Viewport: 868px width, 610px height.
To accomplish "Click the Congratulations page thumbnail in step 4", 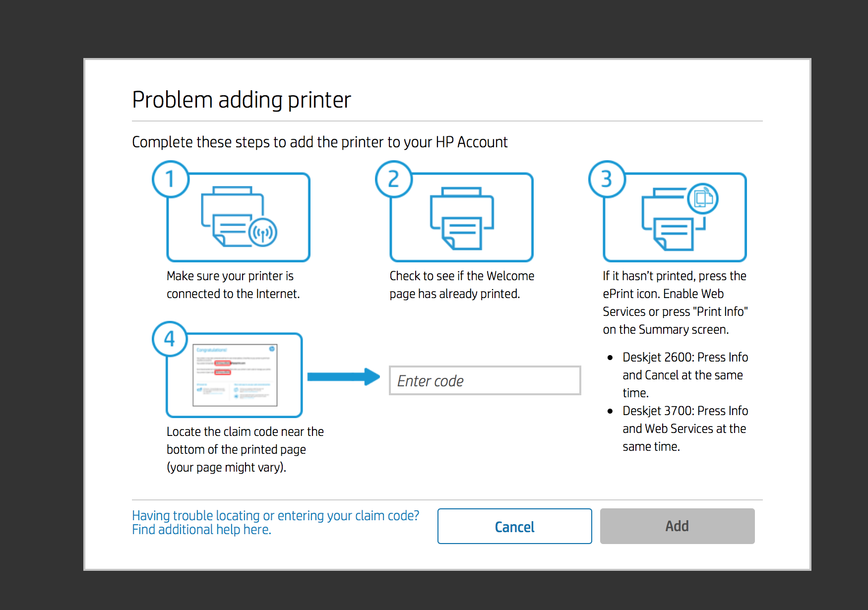I will (235, 375).
